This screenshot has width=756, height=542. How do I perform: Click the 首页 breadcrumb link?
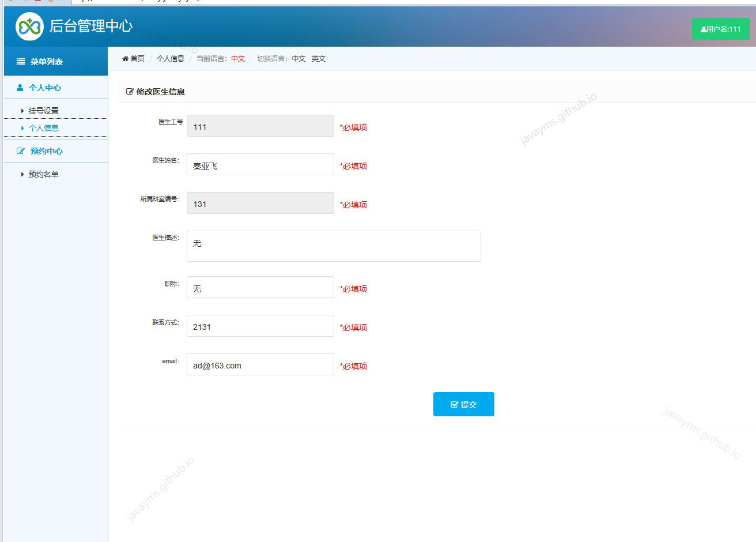pos(137,58)
